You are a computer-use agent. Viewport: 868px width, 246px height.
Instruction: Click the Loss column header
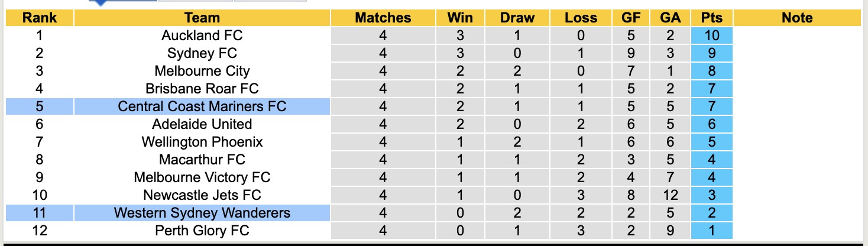581,18
